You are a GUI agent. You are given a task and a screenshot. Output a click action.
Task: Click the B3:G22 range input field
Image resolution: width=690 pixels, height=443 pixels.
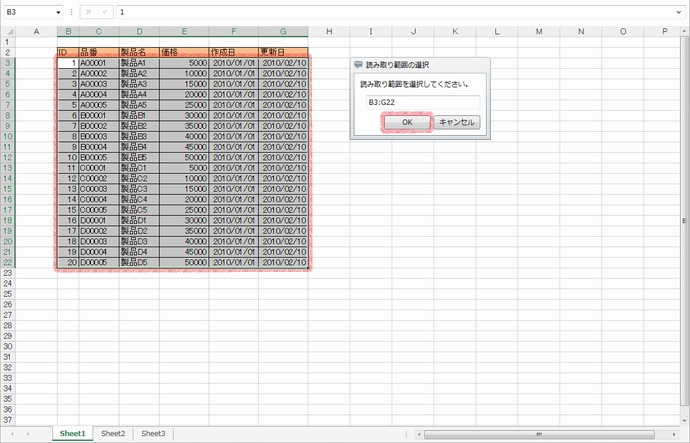pos(420,102)
